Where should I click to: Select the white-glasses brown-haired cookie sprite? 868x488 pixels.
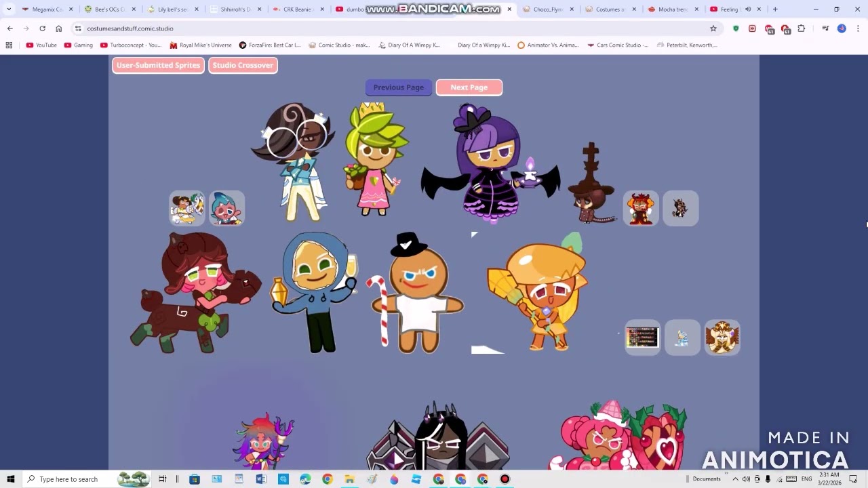click(x=295, y=163)
